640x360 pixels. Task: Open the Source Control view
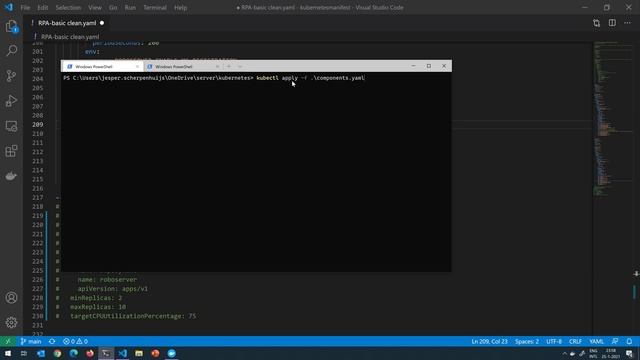click(x=11, y=76)
